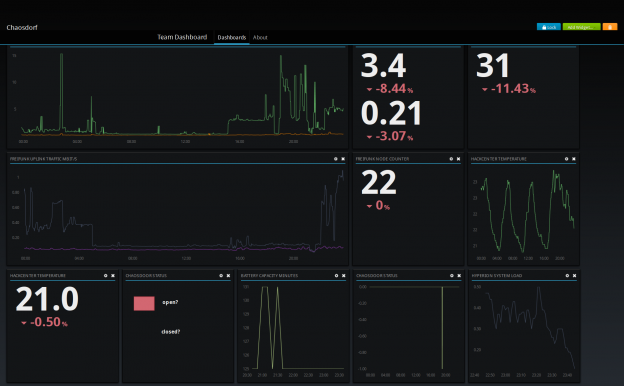The image size is (624, 386).
Task: Click the 0.21 value
Action: (391, 113)
